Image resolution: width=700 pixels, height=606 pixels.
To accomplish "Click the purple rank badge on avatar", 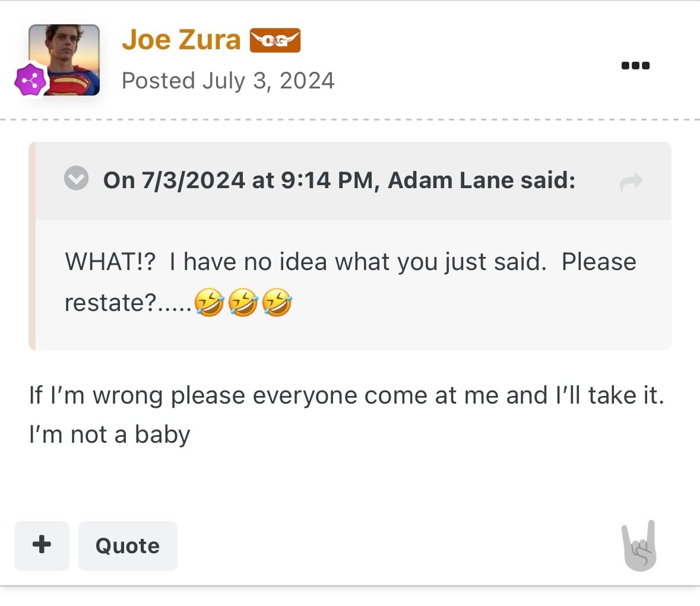I will click(30, 80).
